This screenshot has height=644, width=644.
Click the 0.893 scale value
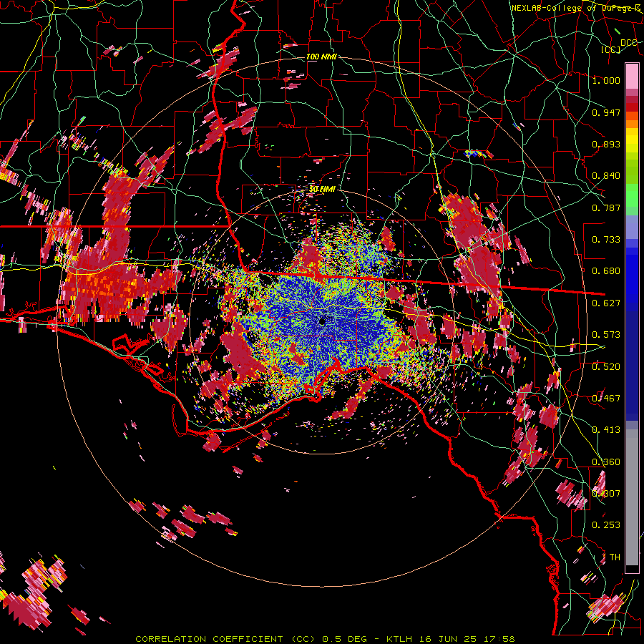(x=606, y=144)
